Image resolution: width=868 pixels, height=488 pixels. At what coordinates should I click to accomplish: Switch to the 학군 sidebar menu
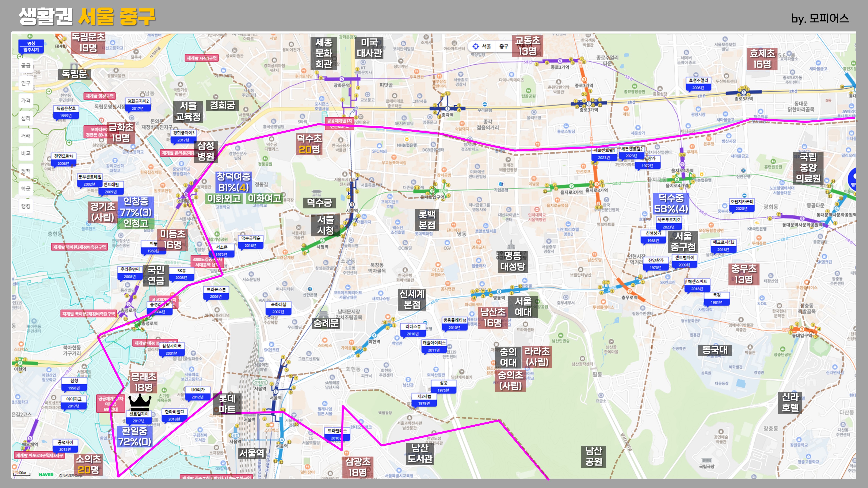[26, 189]
